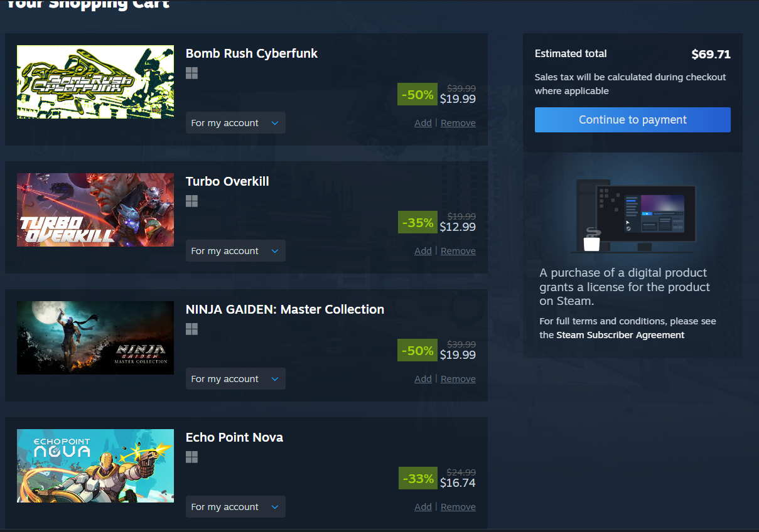This screenshot has width=759, height=532.
Task: Open the Bomb Rush Cyberfunk cover image
Action: click(x=95, y=82)
